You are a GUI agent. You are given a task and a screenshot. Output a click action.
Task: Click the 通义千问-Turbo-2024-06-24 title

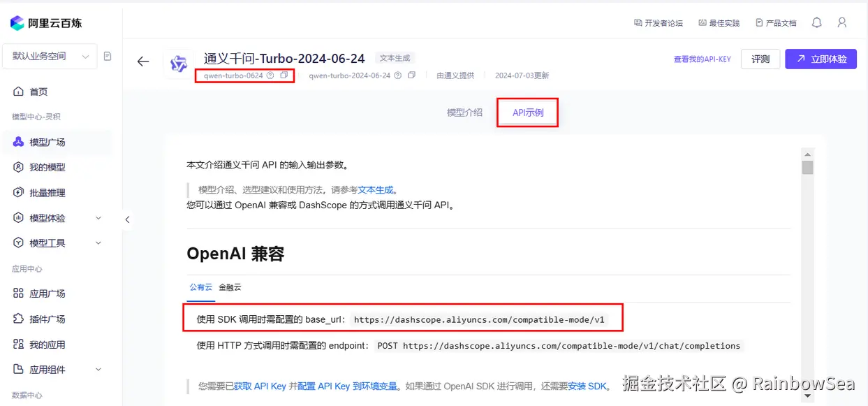[x=284, y=58]
